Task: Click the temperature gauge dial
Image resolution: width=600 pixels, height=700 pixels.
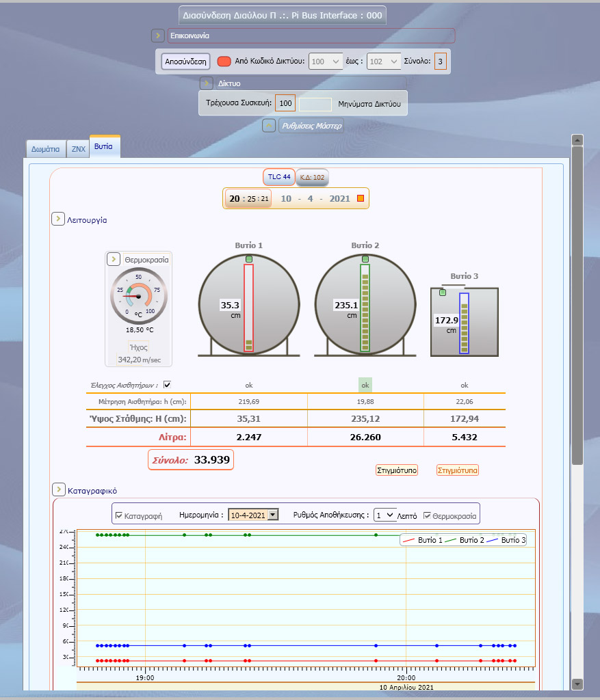Action: [x=139, y=296]
